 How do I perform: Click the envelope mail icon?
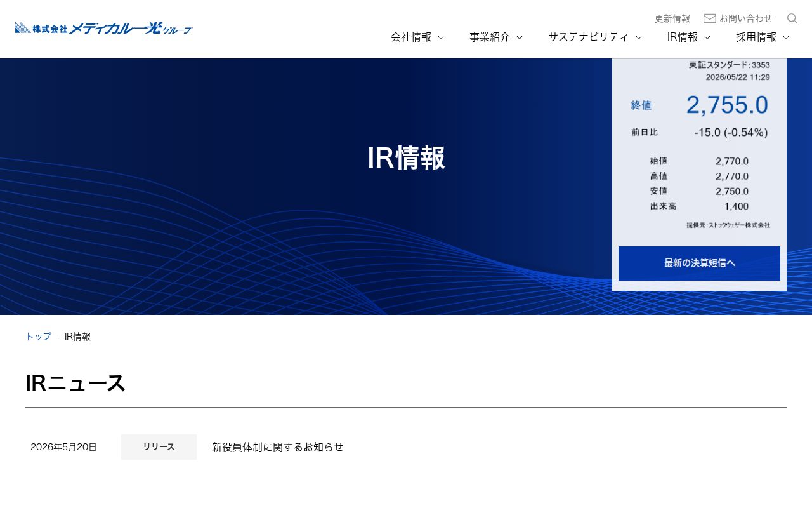[710, 18]
